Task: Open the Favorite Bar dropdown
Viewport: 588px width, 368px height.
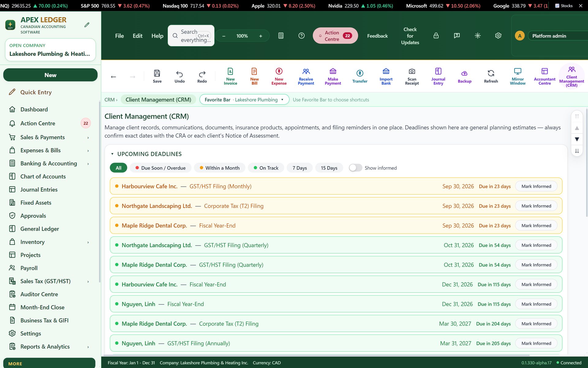Action: click(x=244, y=100)
